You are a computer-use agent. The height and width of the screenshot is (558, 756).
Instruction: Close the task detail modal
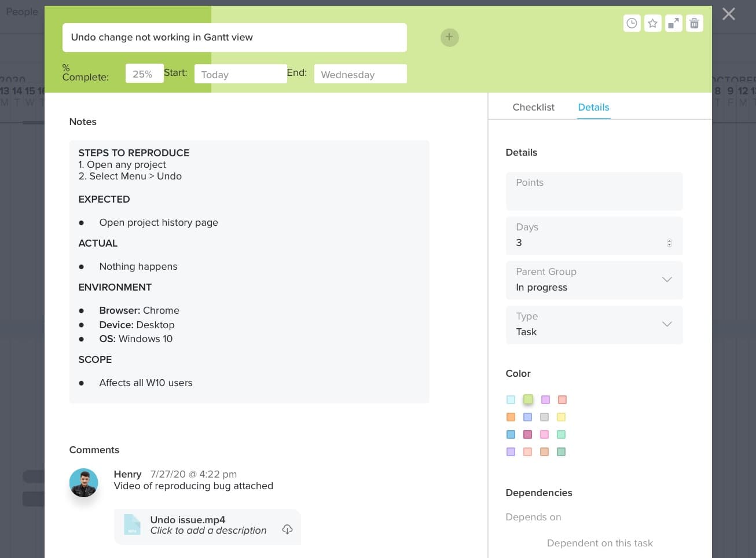tap(728, 14)
